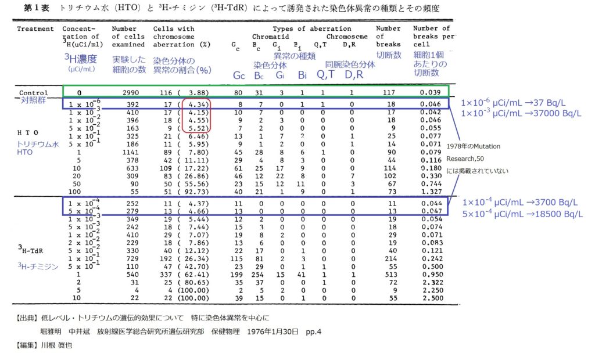This screenshot has width=595, height=364.
Task: Select the Treatment column header
Action: click(35, 28)
